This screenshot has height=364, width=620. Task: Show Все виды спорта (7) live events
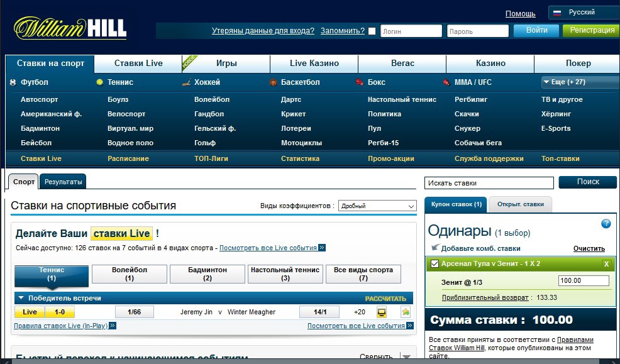[363, 274]
